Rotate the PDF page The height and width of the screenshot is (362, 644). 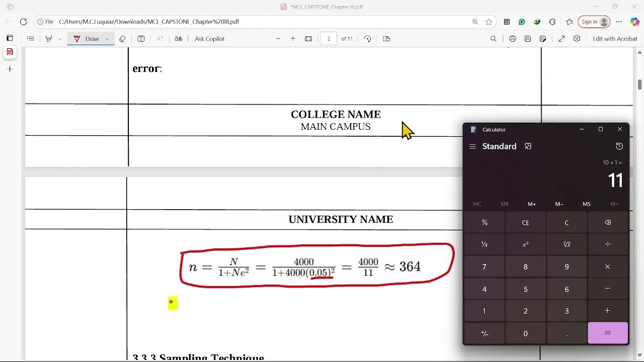coord(367,39)
